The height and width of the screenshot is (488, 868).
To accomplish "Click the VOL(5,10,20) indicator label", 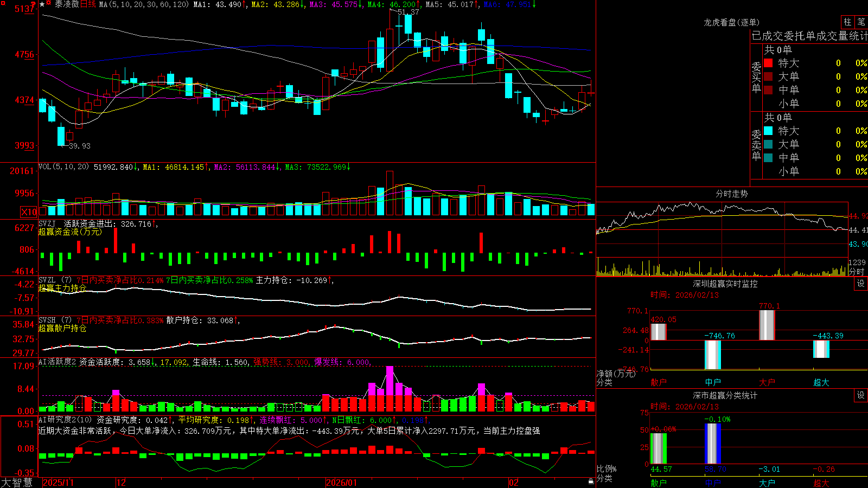I will coord(63,167).
